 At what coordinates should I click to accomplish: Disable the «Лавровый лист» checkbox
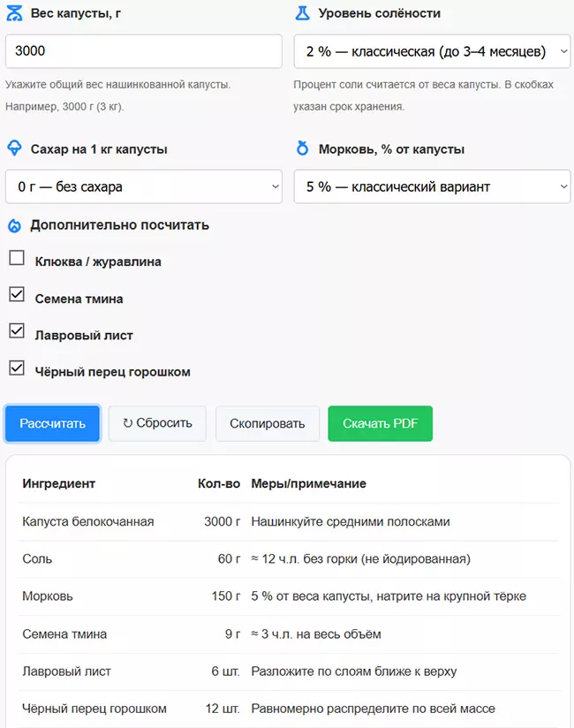tap(15, 330)
